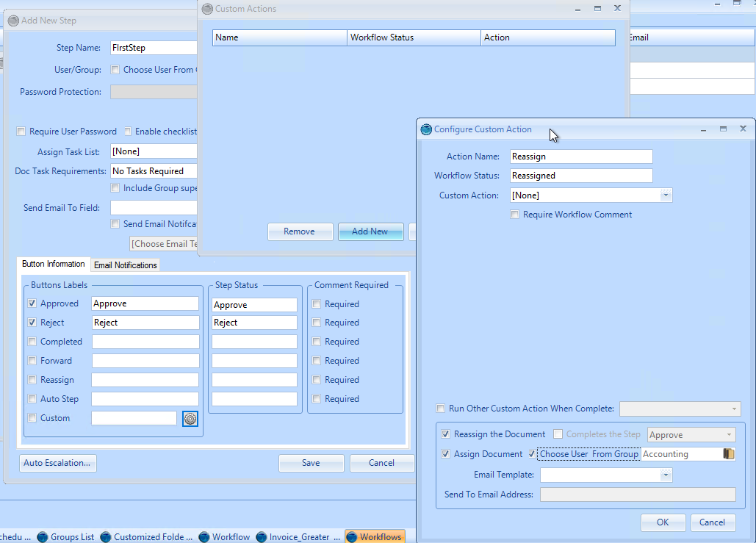Switch to Groups List taskbar window

pyautogui.click(x=66, y=536)
